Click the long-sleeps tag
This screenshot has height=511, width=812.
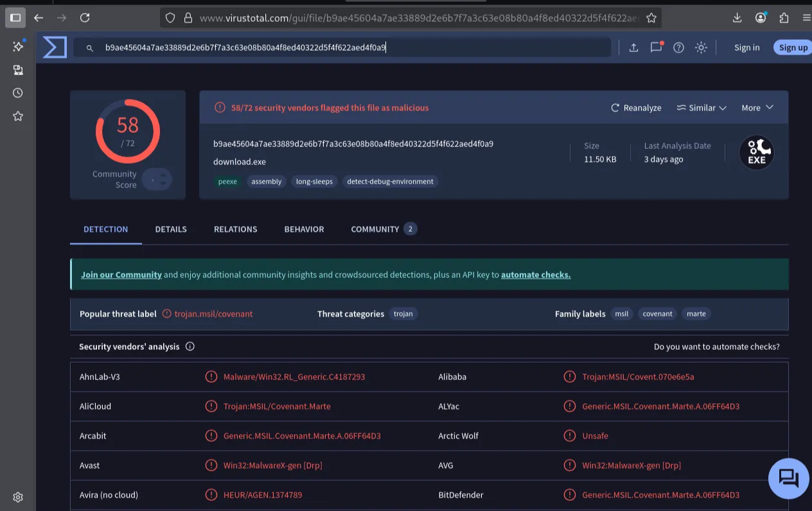point(314,182)
